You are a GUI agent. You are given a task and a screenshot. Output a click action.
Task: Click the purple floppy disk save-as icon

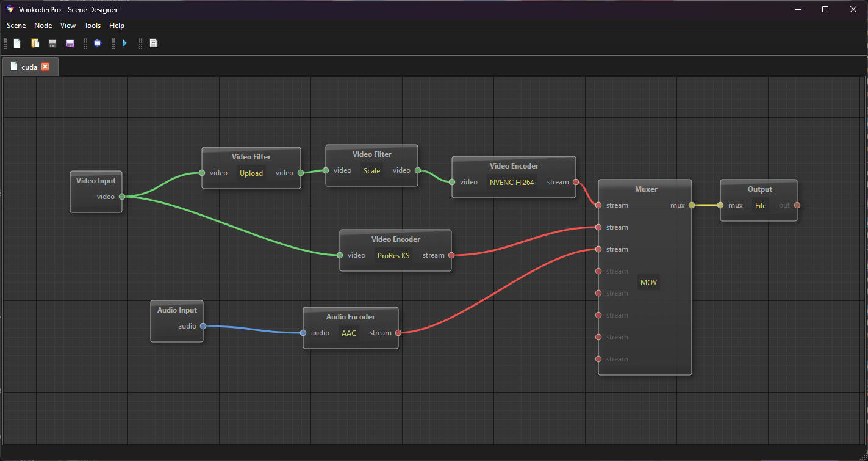point(70,43)
